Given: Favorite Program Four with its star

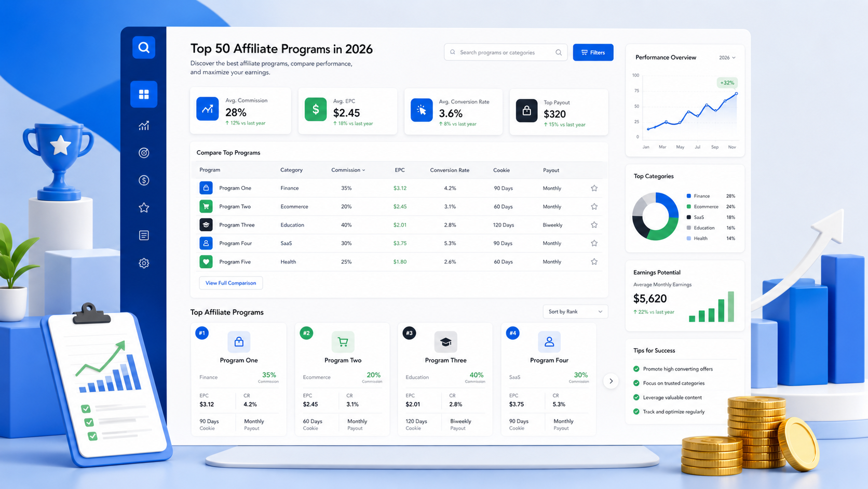Looking at the screenshot, I should click(x=594, y=243).
